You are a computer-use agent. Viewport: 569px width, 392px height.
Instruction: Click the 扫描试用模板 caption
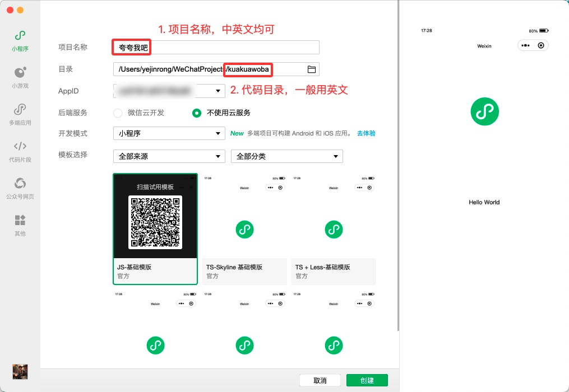pyautogui.click(x=155, y=187)
